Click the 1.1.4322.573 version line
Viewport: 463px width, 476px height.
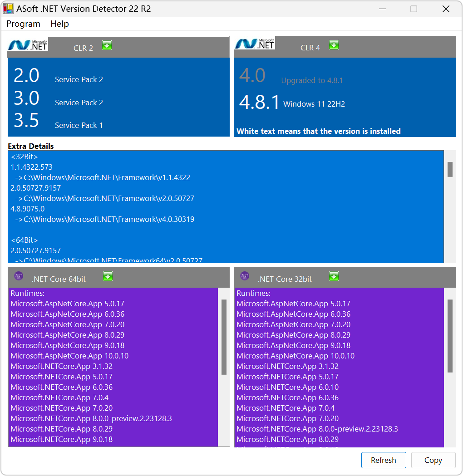coord(32,167)
